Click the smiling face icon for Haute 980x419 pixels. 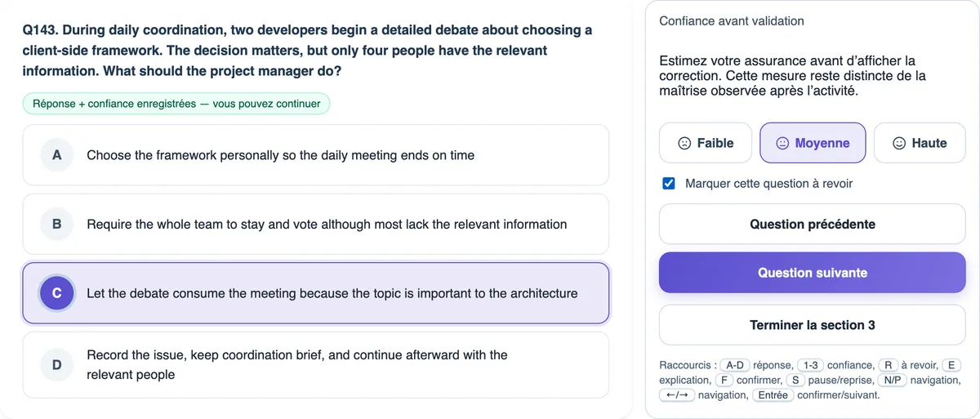pyautogui.click(x=899, y=143)
